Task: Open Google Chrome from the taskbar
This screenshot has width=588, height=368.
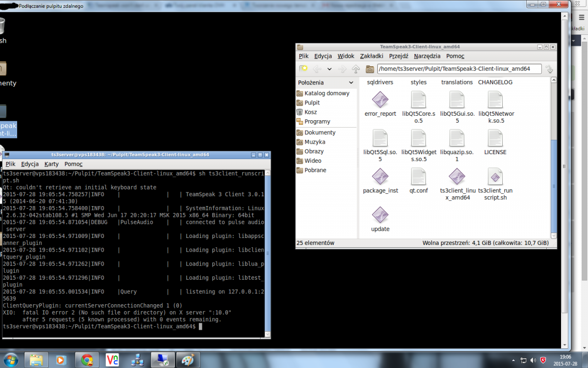Action: pyautogui.click(x=87, y=360)
